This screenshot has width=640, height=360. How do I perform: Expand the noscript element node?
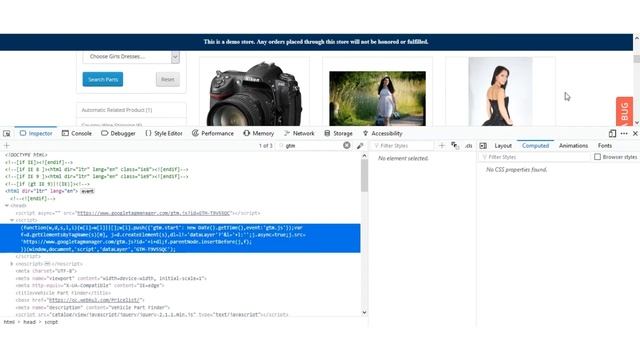click(x=12, y=264)
